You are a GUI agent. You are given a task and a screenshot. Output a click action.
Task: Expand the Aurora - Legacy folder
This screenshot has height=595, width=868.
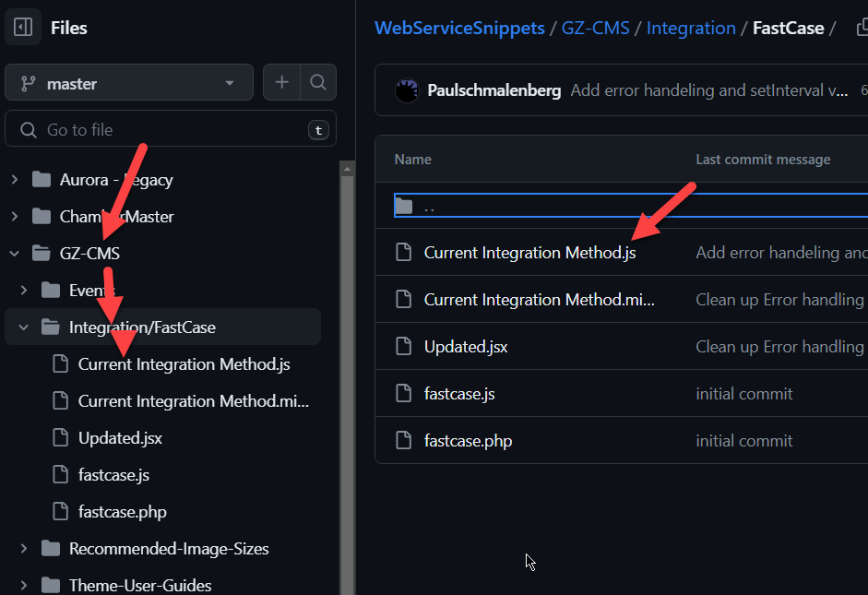pyautogui.click(x=15, y=180)
